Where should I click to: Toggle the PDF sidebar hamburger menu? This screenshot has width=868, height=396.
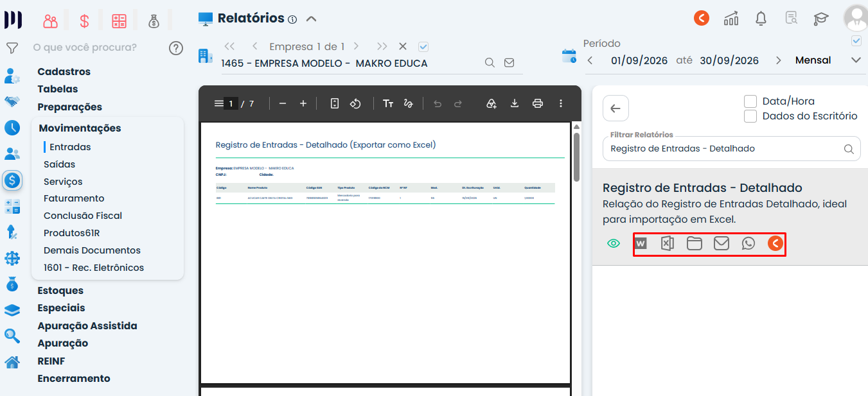click(218, 103)
